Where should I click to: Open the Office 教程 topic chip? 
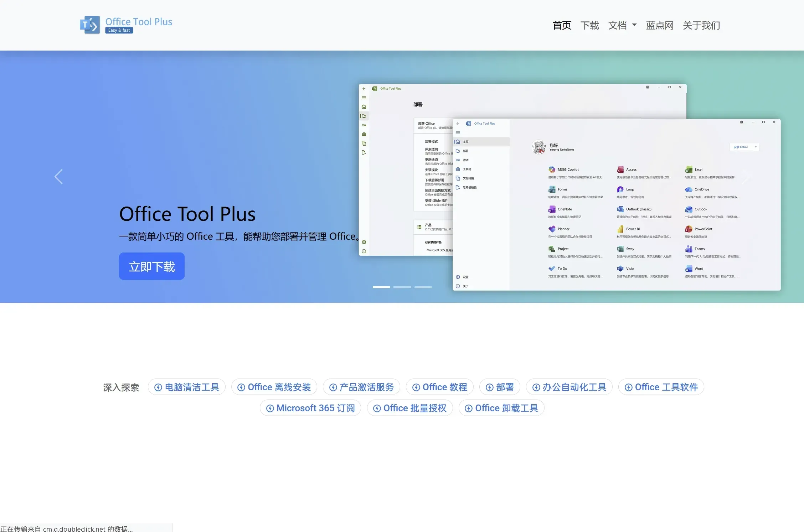click(x=440, y=387)
